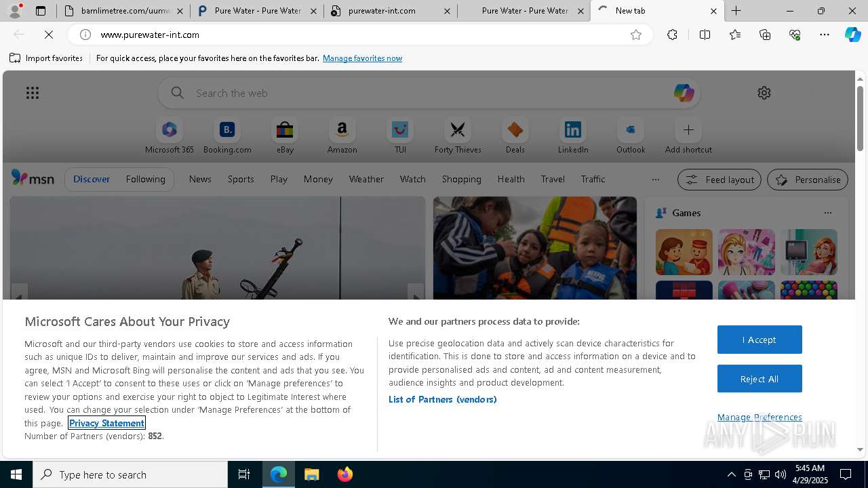This screenshot has width=868, height=488.
Task: Open the Amazon shortcut tile
Action: [x=342, y=136]
